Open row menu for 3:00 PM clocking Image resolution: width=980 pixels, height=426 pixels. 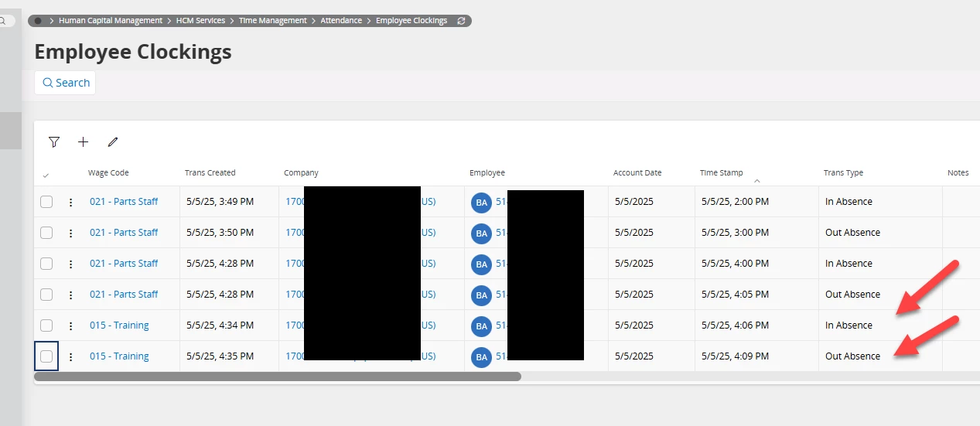click(70, 233)
